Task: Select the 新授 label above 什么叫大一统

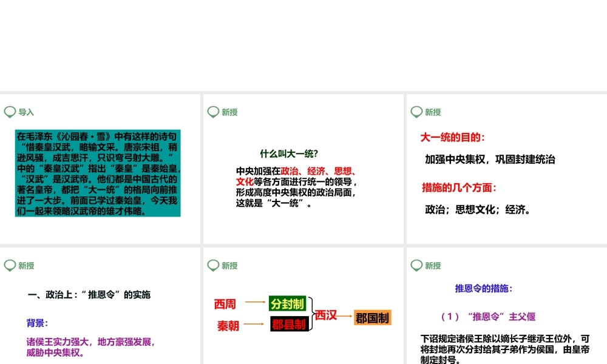Action: tap(229, 112)
